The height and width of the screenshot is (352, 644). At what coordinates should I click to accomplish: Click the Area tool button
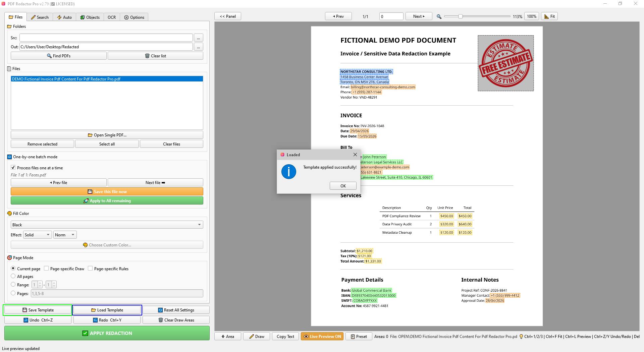228,337
